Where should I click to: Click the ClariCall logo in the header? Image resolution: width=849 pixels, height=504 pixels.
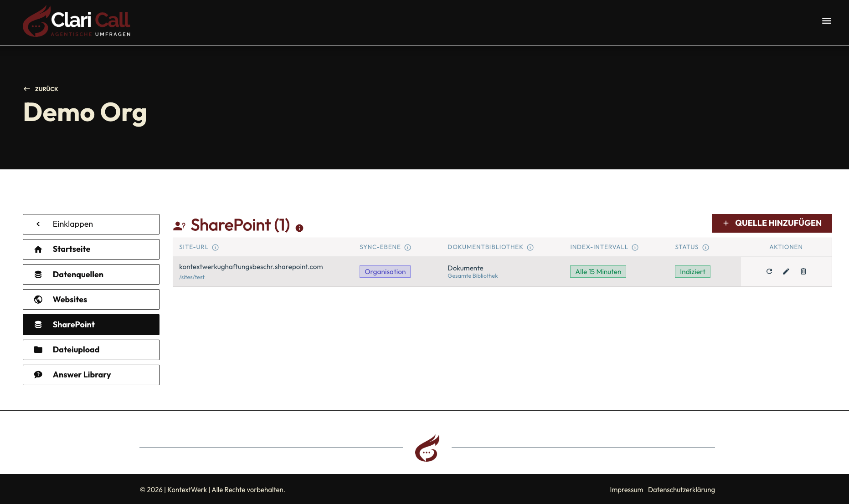(76, 21)
